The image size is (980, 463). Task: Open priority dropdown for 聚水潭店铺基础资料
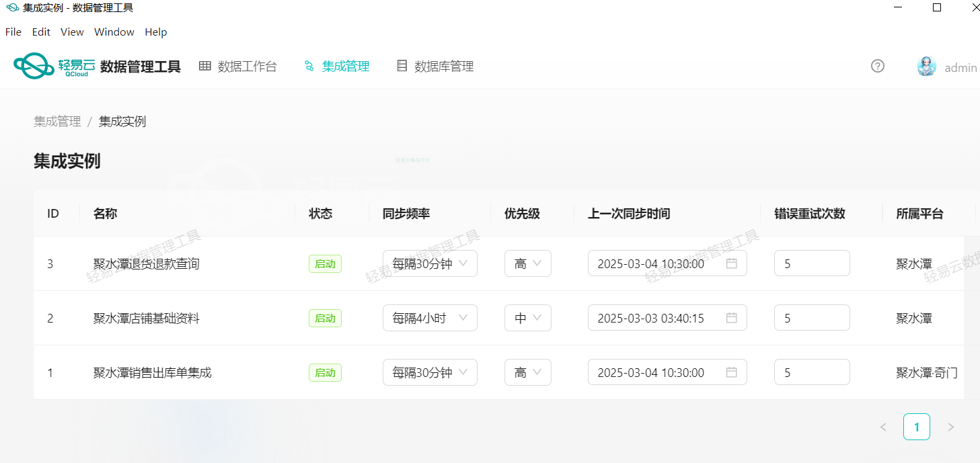coord(528,318)
